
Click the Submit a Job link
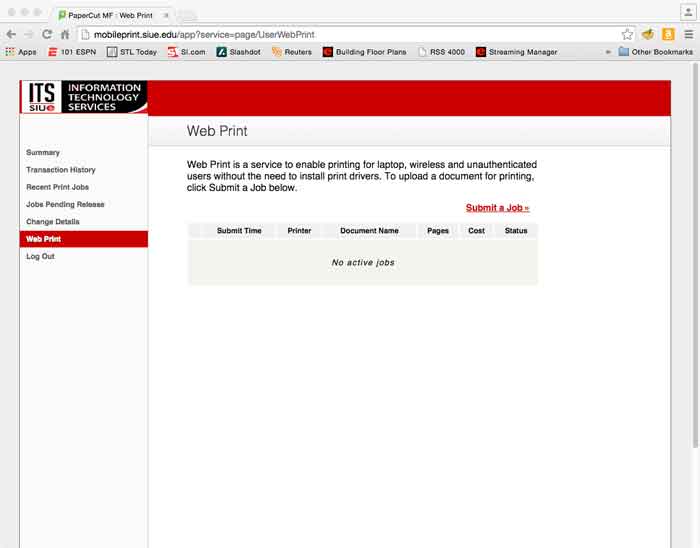coord(497,208)
